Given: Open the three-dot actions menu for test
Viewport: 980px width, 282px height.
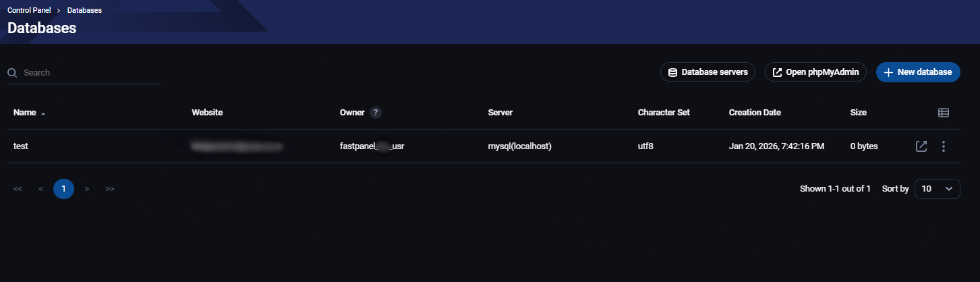Looking at the screenshot, I should [944, 146].
